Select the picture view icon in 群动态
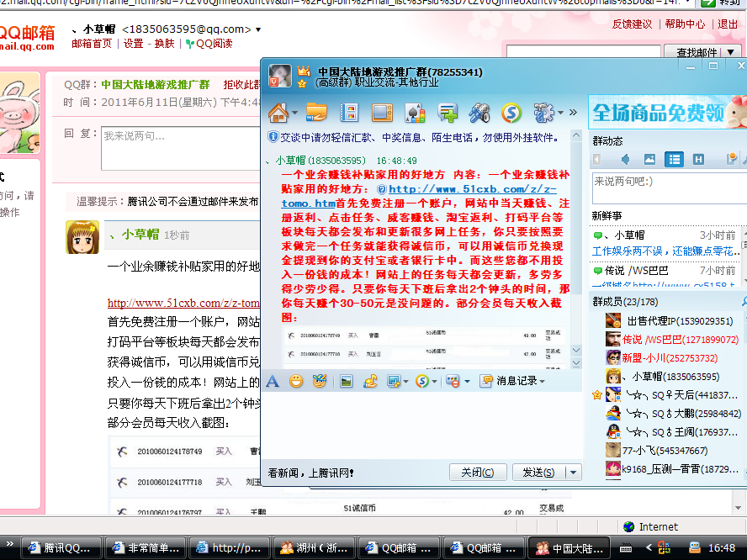 click(x=649, y=160)
